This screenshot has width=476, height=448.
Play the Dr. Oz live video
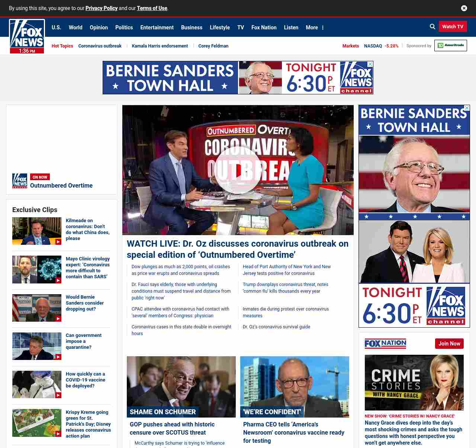coord(238,170)
